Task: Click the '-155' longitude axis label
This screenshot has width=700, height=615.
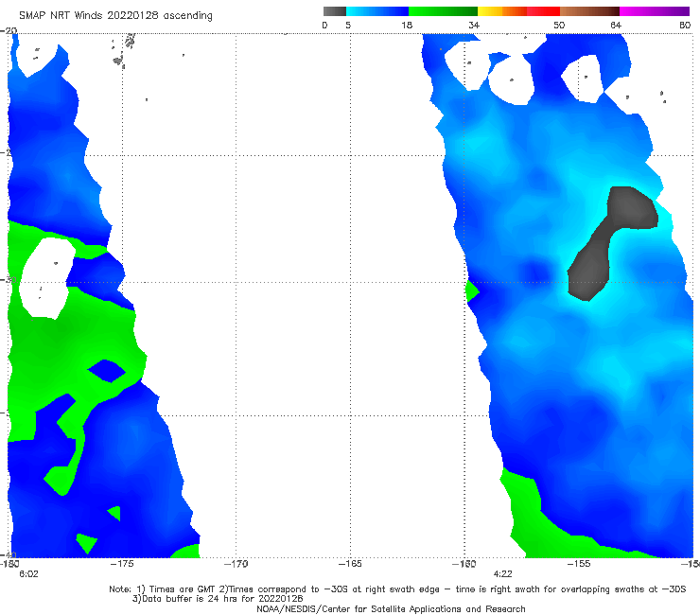Action: (x=579, y=564)
